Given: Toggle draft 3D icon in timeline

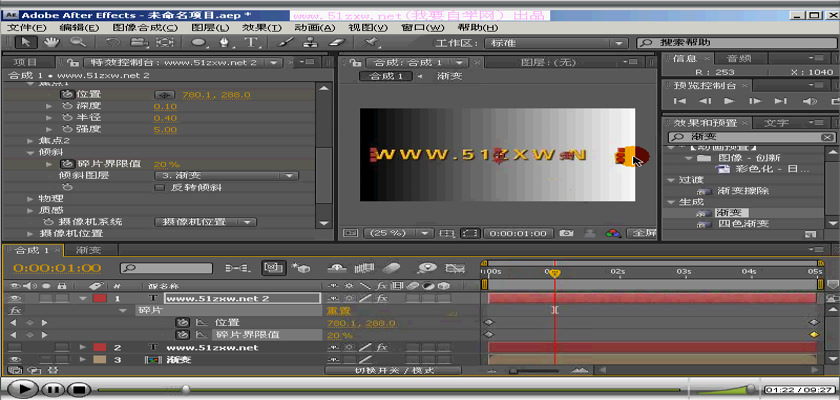Looking at the screenshot, I should coord(301,267).
